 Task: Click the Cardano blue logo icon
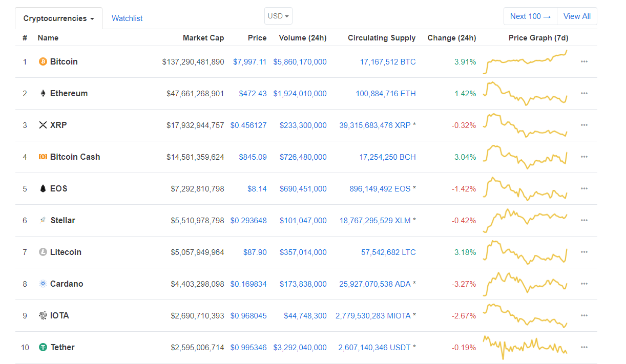43,284
